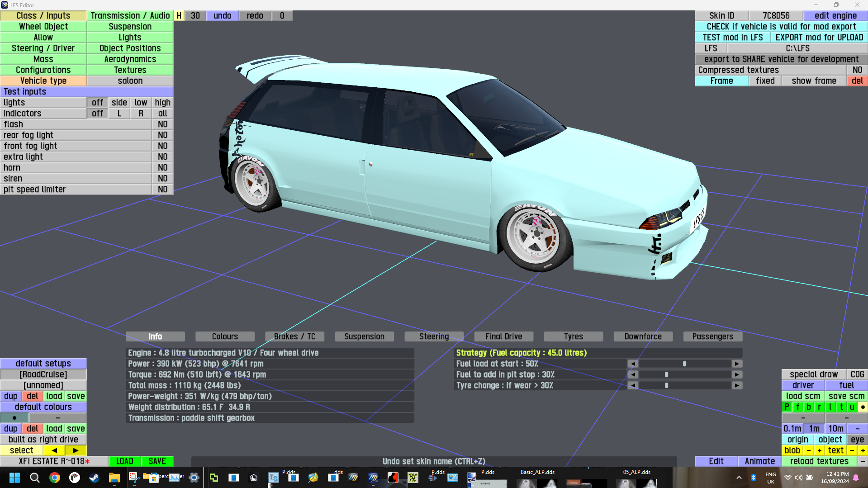Viewport: 868px width, 488px height.
Task: Open the Downforce tab
Action: (643, 336)
